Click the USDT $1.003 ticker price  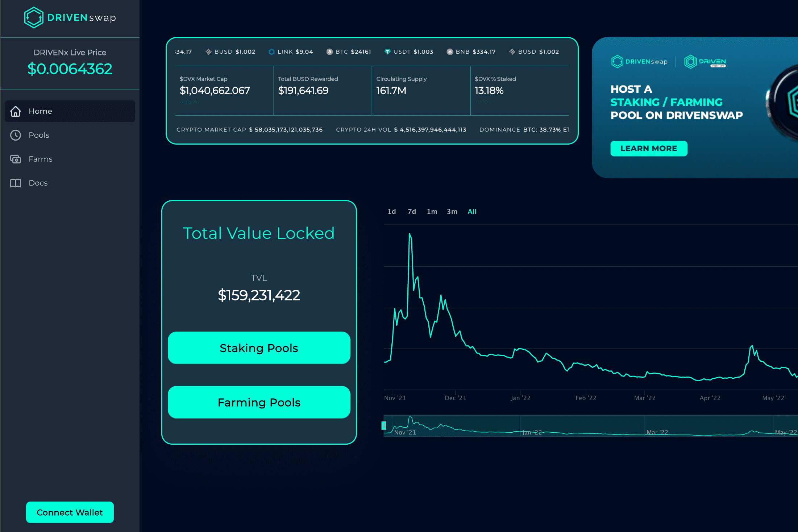point(423,52)
